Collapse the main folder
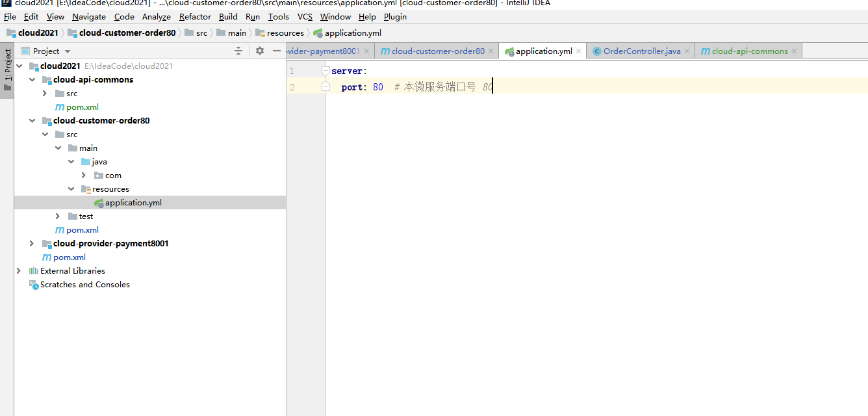 58,148
